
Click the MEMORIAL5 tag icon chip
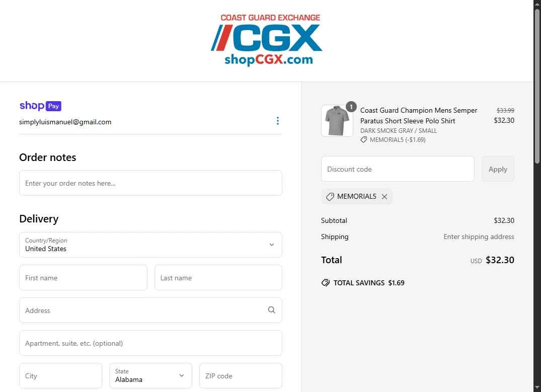357,197
